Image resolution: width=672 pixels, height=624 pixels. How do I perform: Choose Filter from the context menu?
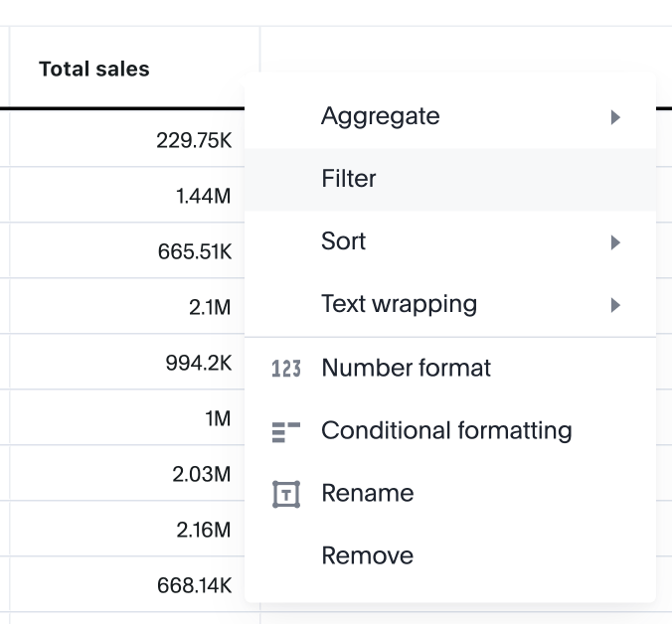pos(349,179)
